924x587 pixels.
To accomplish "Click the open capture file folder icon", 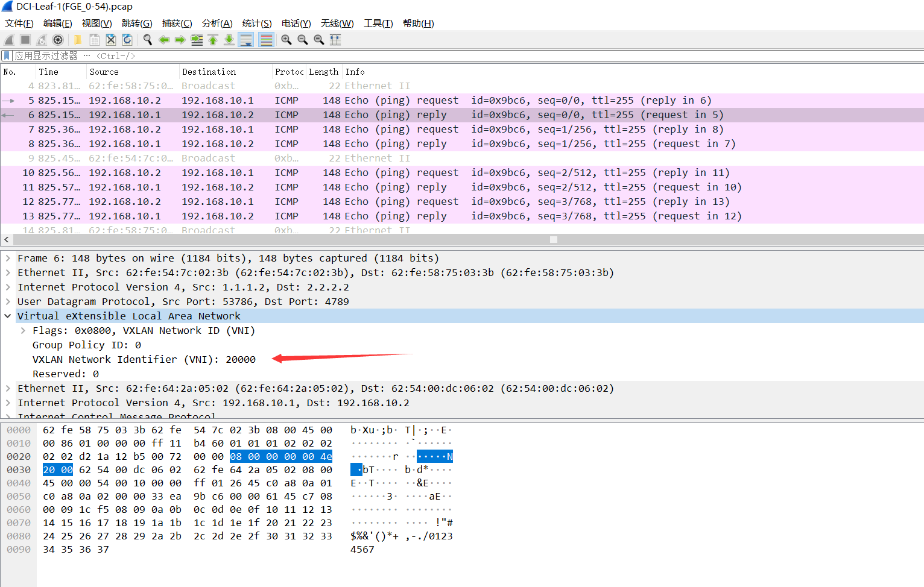I will tap(78, 40).
